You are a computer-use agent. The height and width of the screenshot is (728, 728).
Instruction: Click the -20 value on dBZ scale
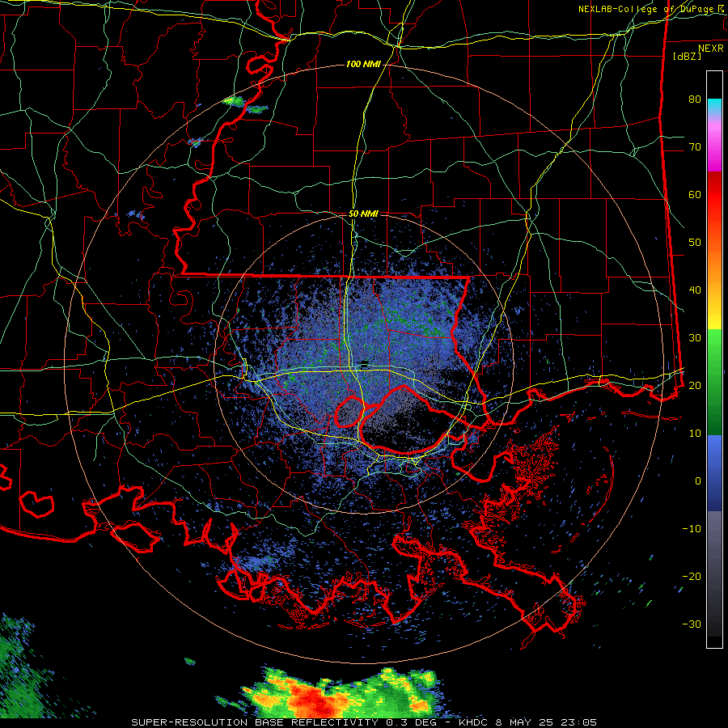pyautogui.click(x=692, y=576)
